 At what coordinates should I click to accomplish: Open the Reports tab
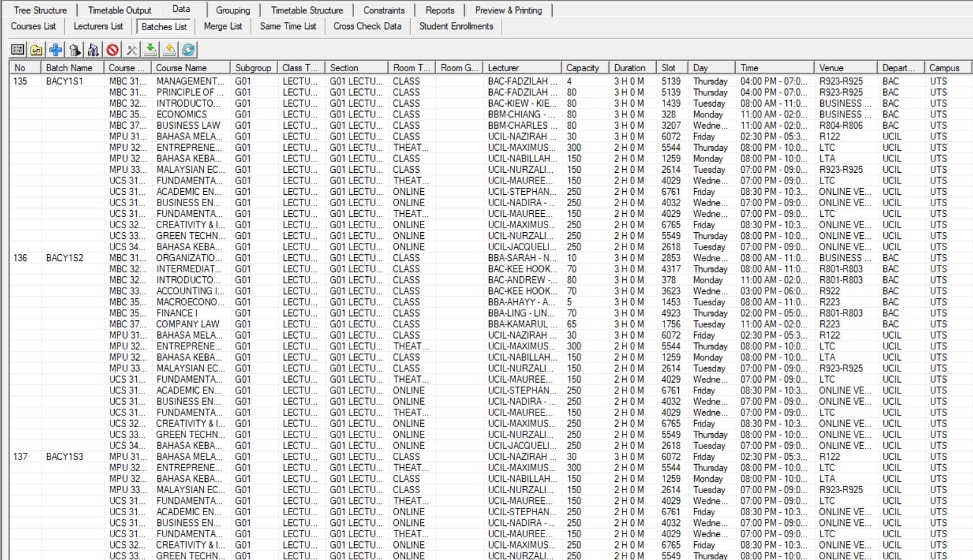(x=440, y=10)
